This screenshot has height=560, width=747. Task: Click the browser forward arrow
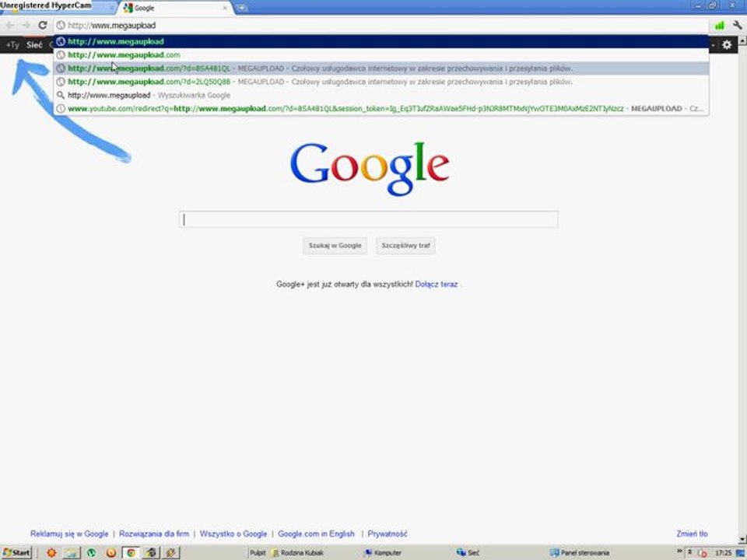(26, 25)
